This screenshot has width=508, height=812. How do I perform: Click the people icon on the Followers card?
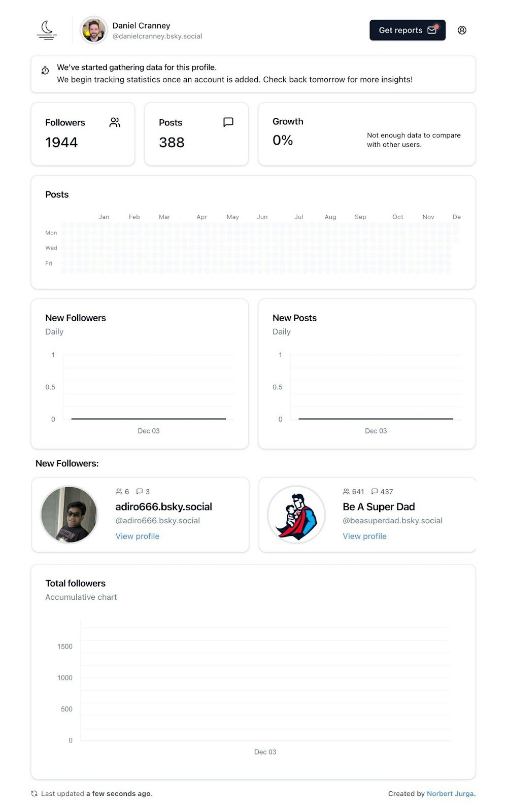pos(115,122)
